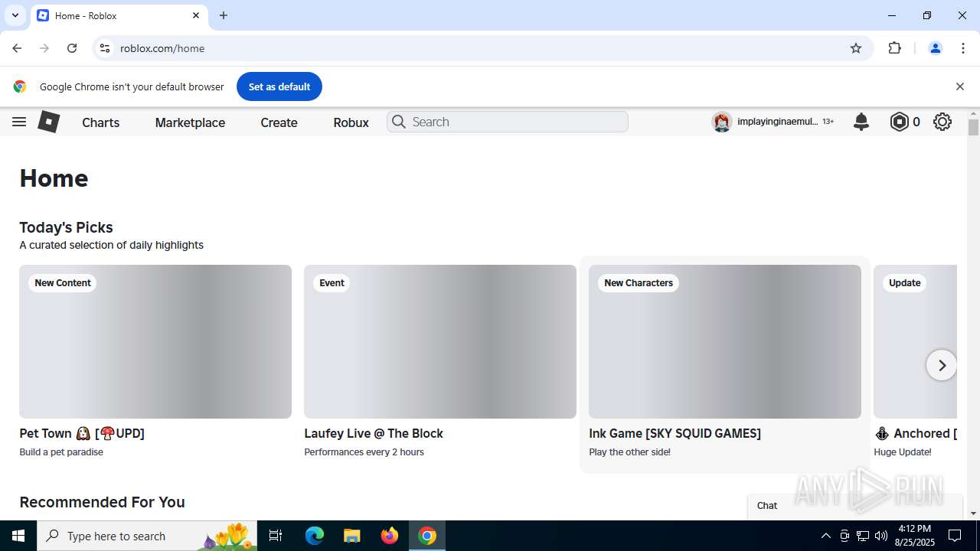Open the Roblox settings gear
Screen dimensions: 980x551
point(942,122)
